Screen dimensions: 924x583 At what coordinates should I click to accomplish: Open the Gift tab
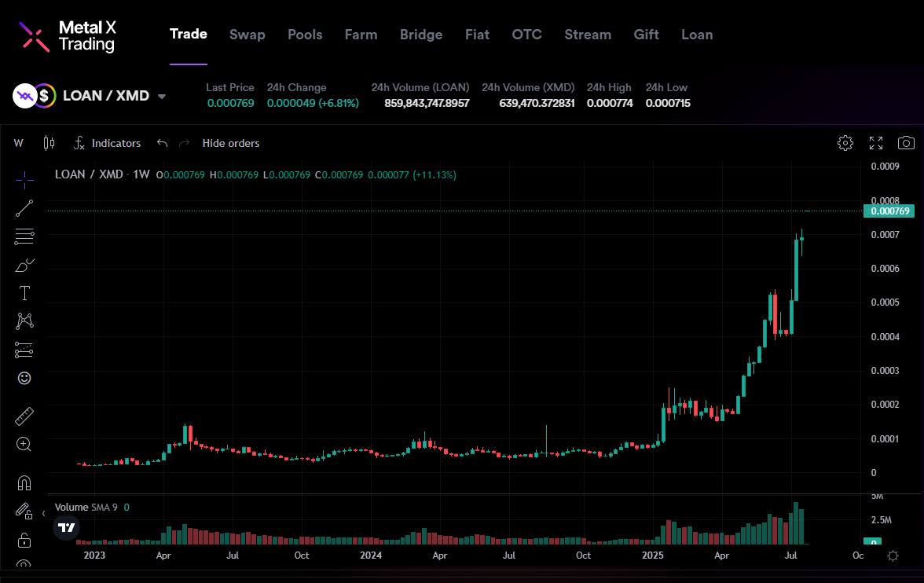[x=646, y=35]
